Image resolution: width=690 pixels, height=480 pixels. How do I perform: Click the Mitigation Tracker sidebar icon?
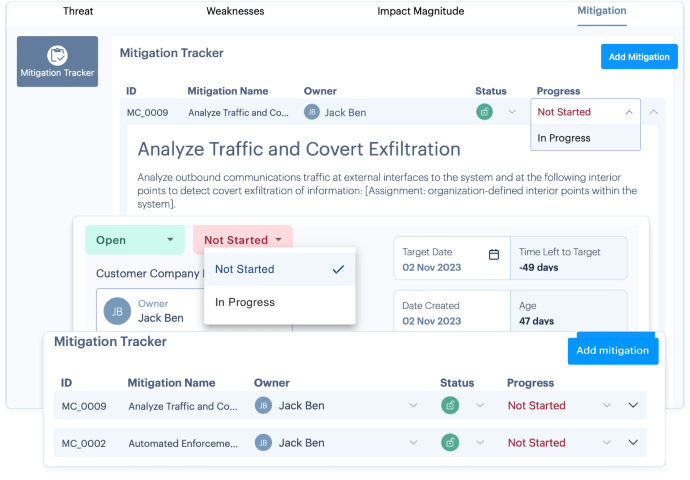tap(57, 60)
